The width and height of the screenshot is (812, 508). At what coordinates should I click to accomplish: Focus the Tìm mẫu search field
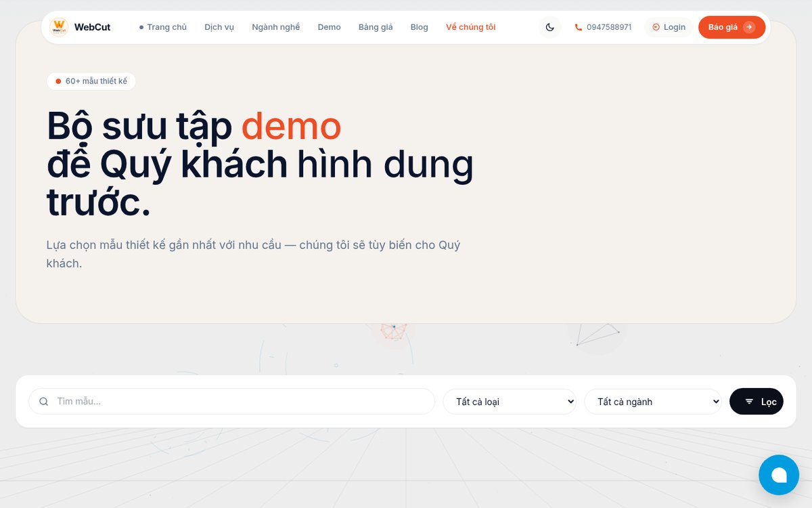(231, 402)
